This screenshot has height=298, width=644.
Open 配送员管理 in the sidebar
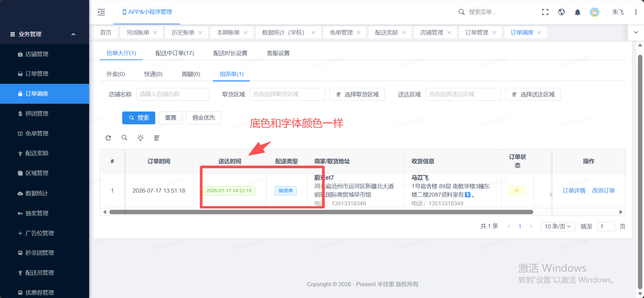click(39, 273)
